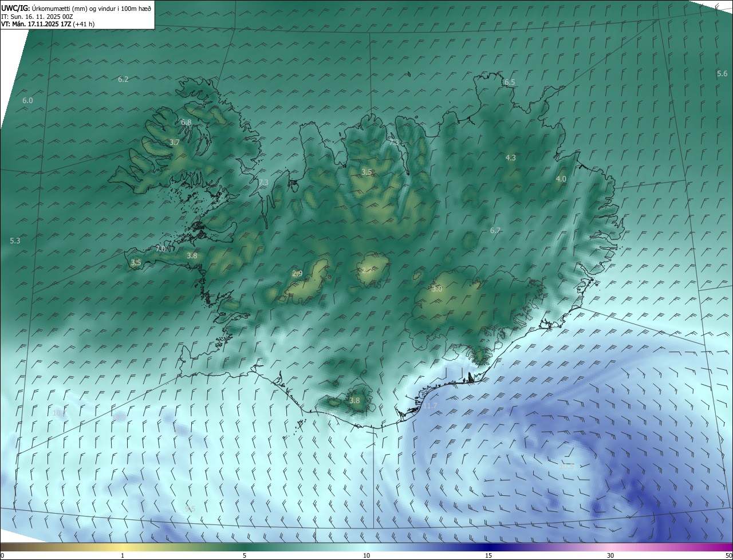Click the 6.7 value on the map
The image size is (733, 560).
pyautogui.click(x=495, y=230)
